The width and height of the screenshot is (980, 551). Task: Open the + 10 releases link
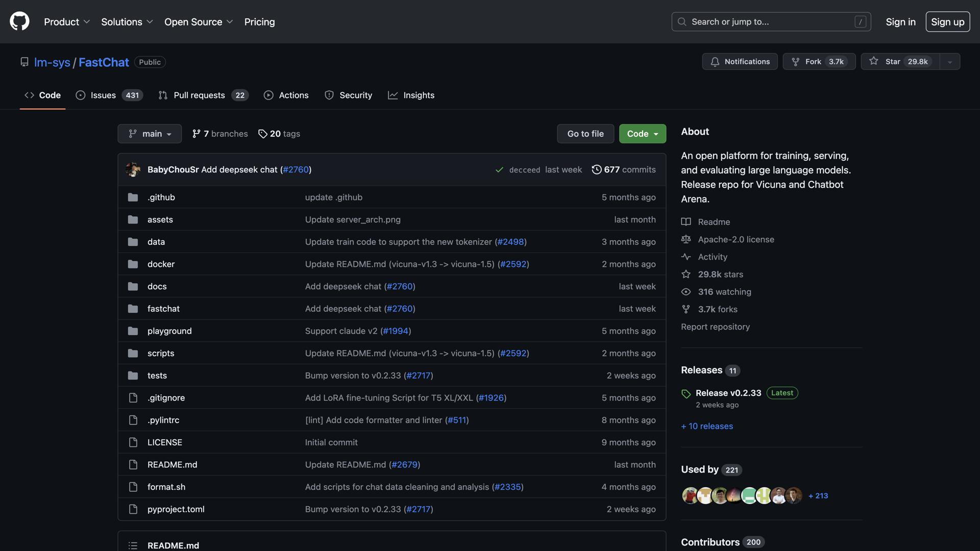(706, 426)
